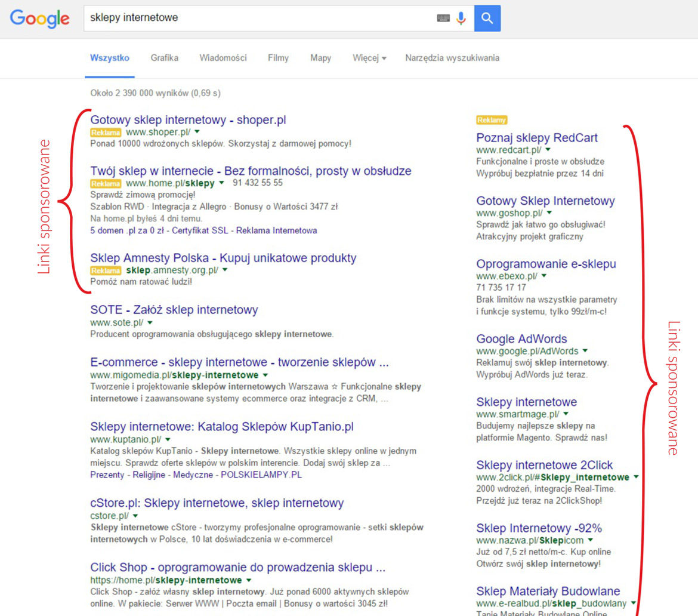Expand dropdown arrow next to www.ebexo.pl/
Viewport: 698px width, 616px height.
click(544, 276)
